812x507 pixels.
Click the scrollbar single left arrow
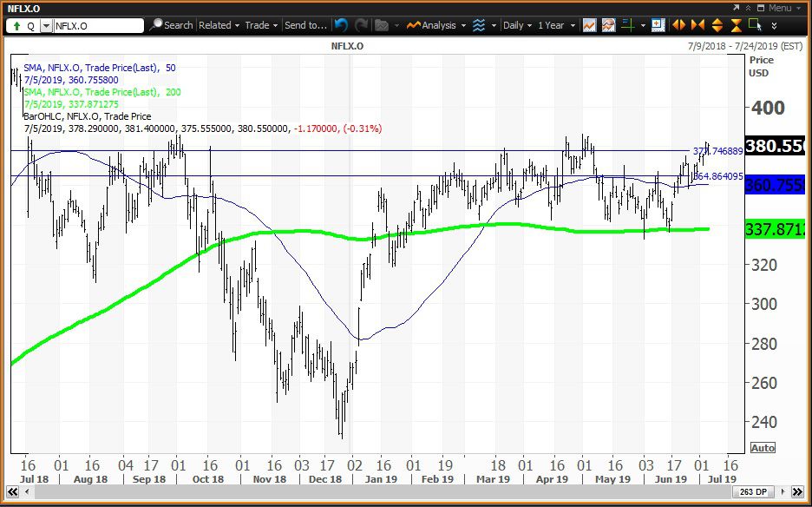[x=26, y=491]
